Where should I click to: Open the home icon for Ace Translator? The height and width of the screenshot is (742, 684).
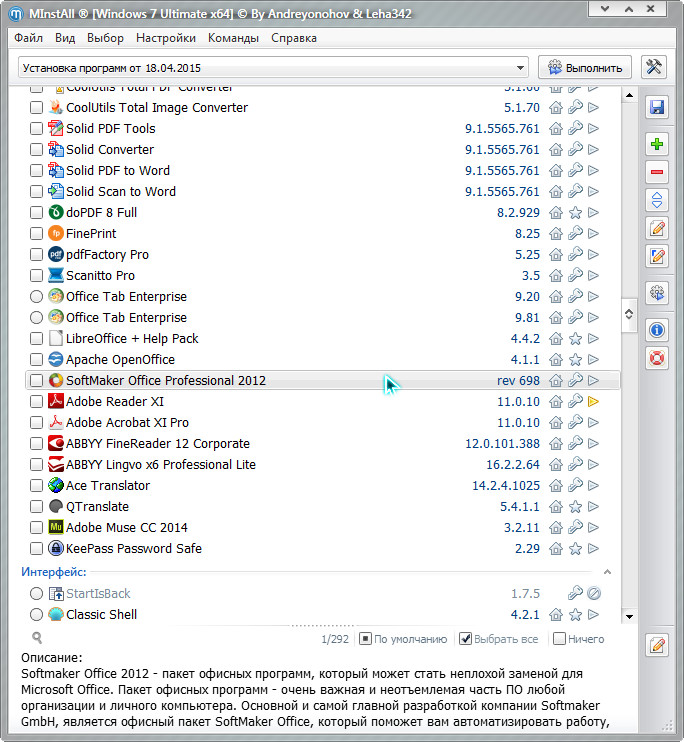click(x=556, y=486)
